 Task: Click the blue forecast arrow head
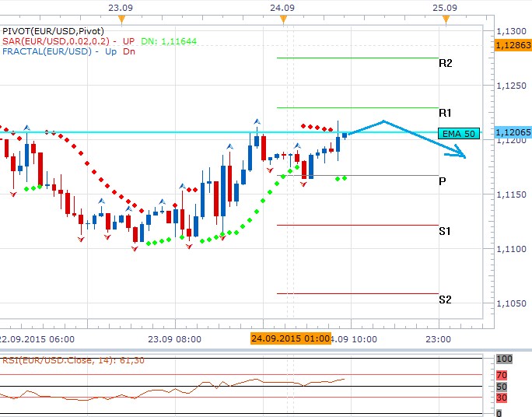click(463, 156)
